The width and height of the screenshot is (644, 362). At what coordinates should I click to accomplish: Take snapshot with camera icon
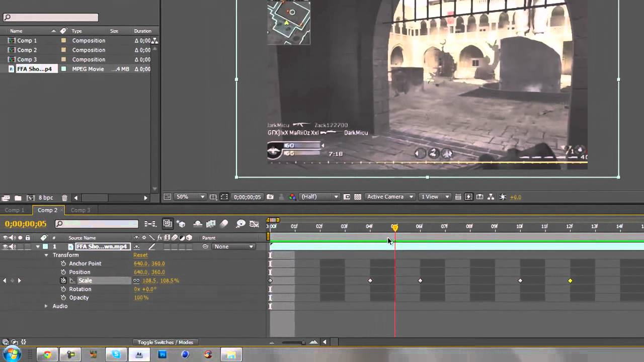(270, 197)
